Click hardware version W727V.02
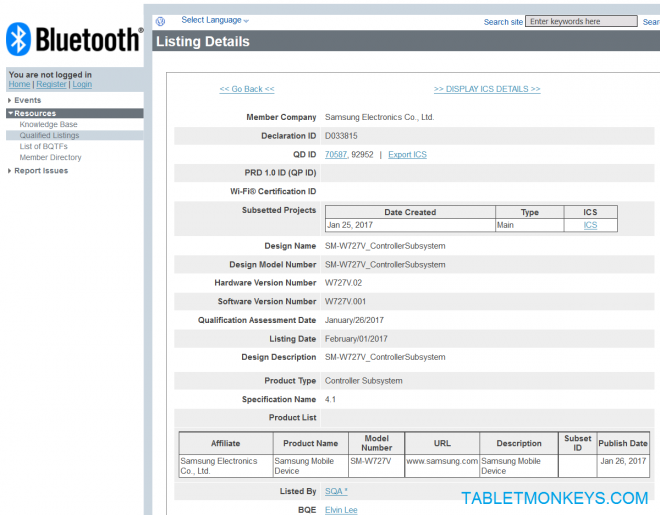660x515 pixels. click(x=343, y=283)
